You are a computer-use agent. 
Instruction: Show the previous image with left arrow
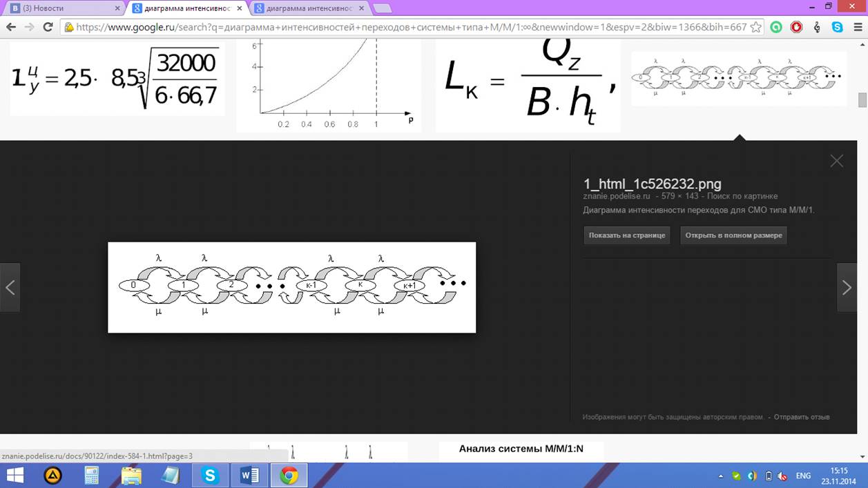tap(10, 287)
